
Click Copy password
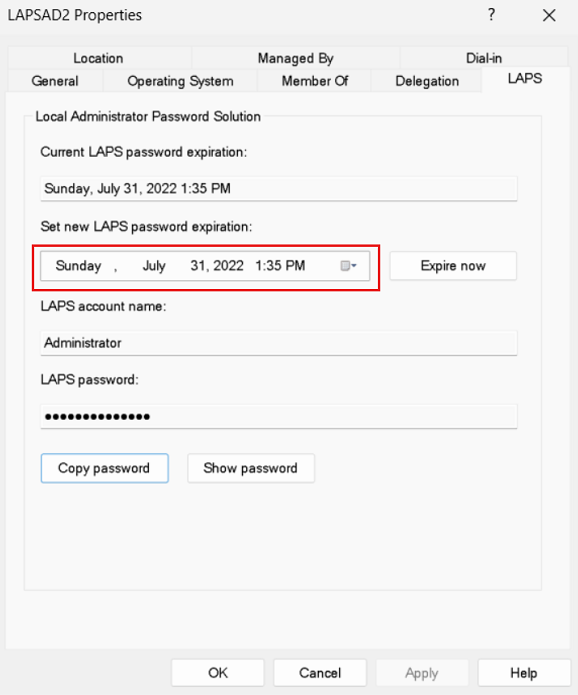point(105,468)
